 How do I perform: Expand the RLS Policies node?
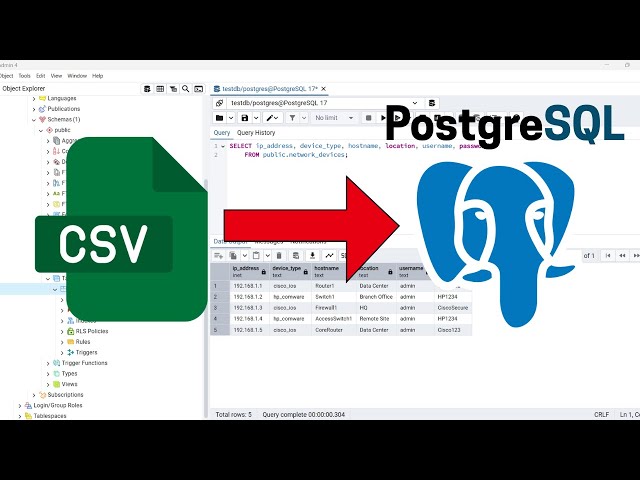pyautogui.click(x=62, y=331)
